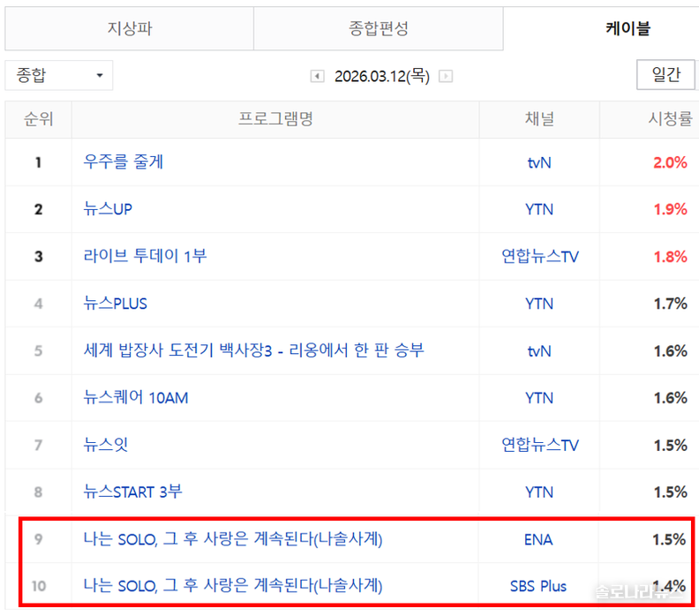Open the 뉴스START 3부 program link

[x=133, y=492]
